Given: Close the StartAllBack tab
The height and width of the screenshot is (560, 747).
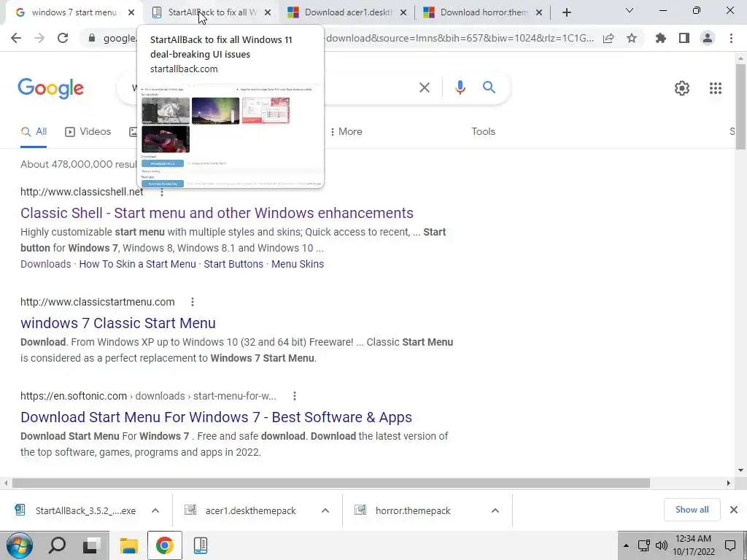Looking at the screenshot, I should point(268,12).
